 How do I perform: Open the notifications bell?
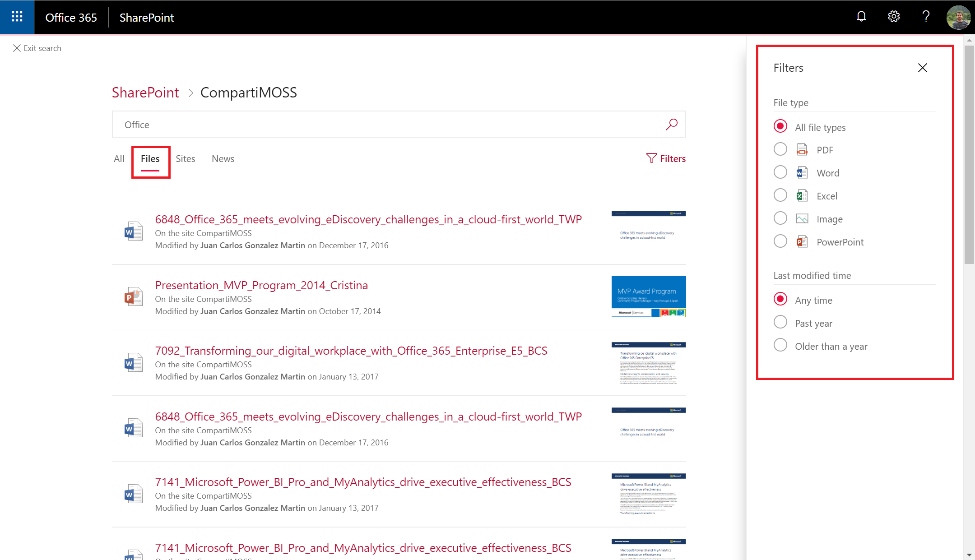[x=861, y=17]
